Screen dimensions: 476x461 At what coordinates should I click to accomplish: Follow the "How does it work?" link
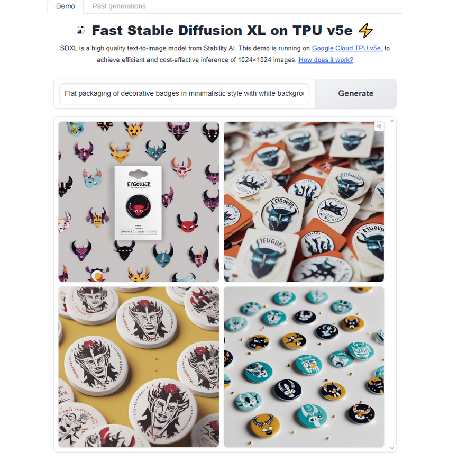tap(326, 60)
